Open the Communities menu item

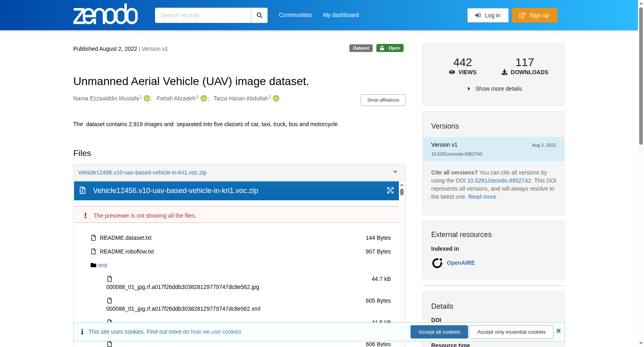coord(295,15)
